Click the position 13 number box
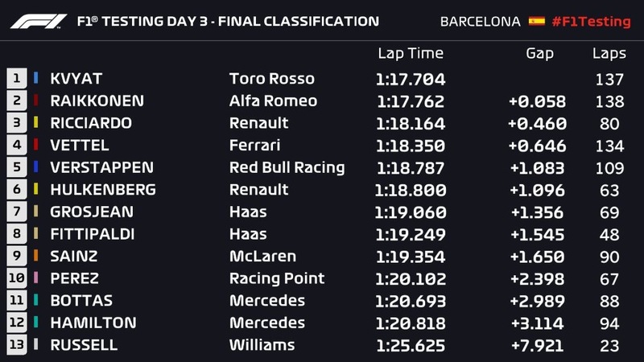The image size is (644, 362). 16,344
